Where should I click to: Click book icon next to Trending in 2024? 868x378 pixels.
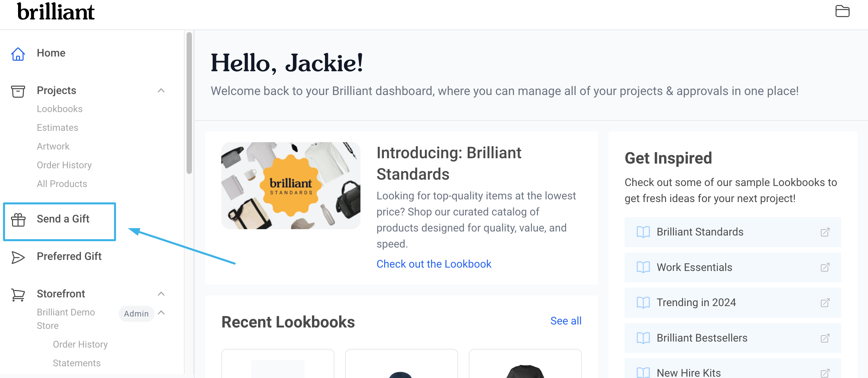(x=643, y=302)
